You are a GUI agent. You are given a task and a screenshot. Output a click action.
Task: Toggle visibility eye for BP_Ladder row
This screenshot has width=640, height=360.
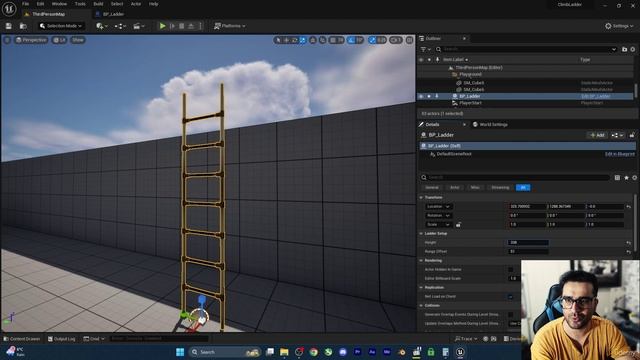tap(421, 96)
